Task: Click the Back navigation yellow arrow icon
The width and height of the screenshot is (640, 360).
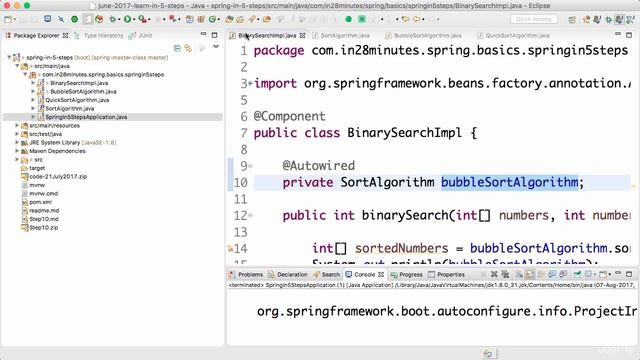Action: [x=416, y=19]
